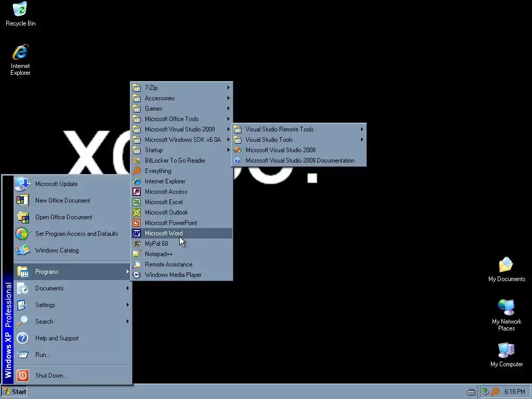Image resolution: width=532 pixels, height=399 pixels.
Task: Click the MyPal 68 browser icon
Action: click(x=137, y=244)
